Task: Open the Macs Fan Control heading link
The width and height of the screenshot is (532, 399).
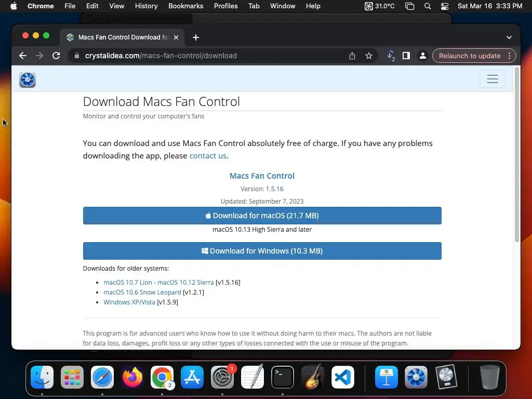Action: click(x=262, y=176)
